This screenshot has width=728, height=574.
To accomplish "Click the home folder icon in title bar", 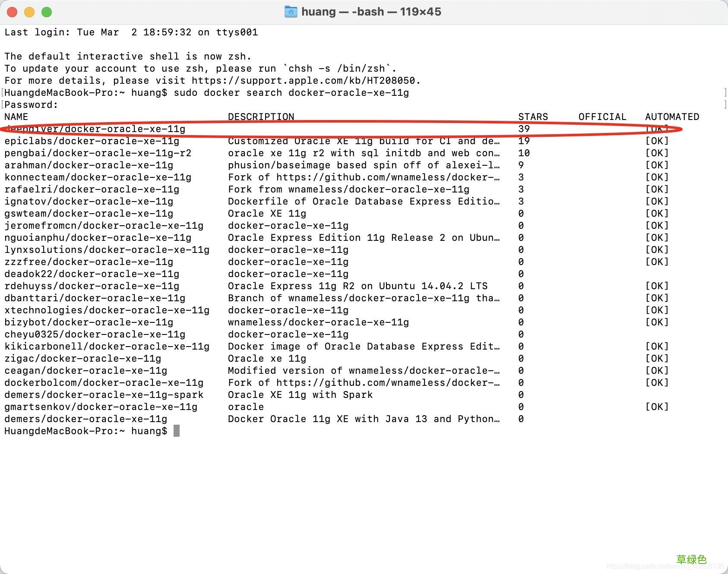I will [x=291, y=12].
